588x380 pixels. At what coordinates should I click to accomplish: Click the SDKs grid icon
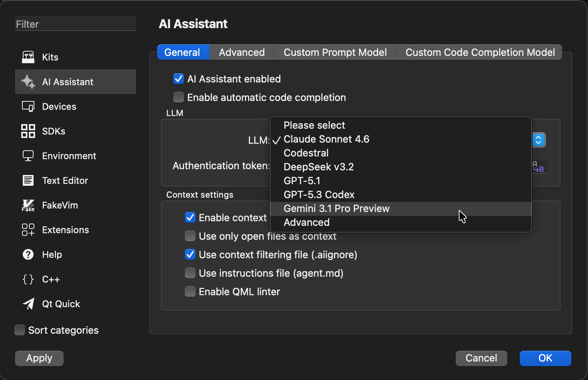tap(28, 131)
